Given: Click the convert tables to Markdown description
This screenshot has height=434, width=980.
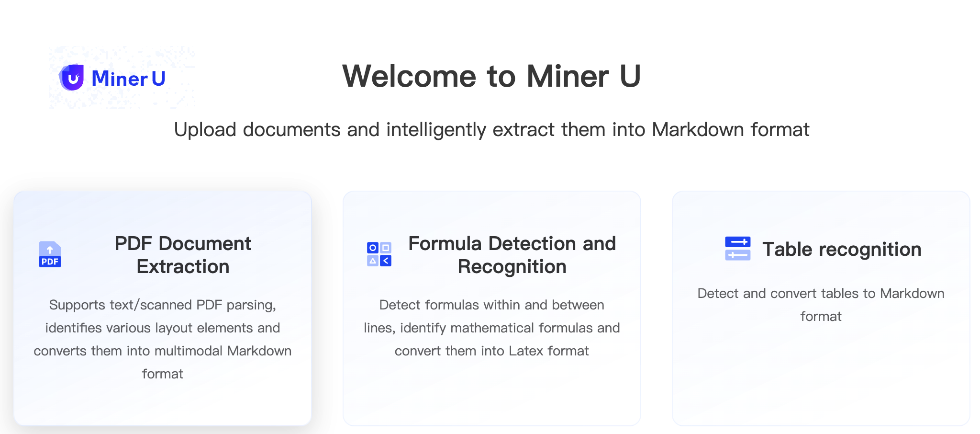Looking at the screenshot, I should tap(821, 305).
